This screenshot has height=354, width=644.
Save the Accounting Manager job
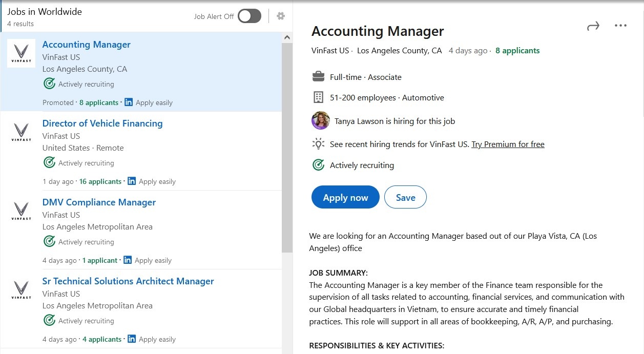[x=405, y=198]
